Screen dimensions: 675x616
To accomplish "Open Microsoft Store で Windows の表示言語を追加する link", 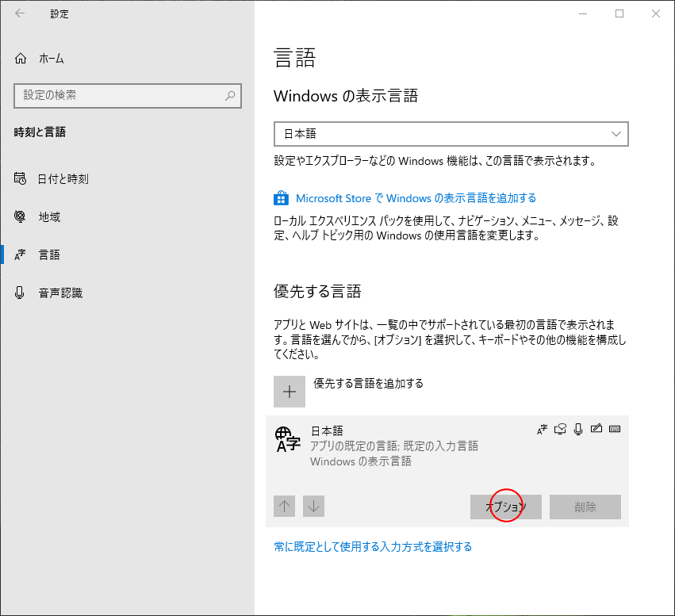I will tap(416, 198).
